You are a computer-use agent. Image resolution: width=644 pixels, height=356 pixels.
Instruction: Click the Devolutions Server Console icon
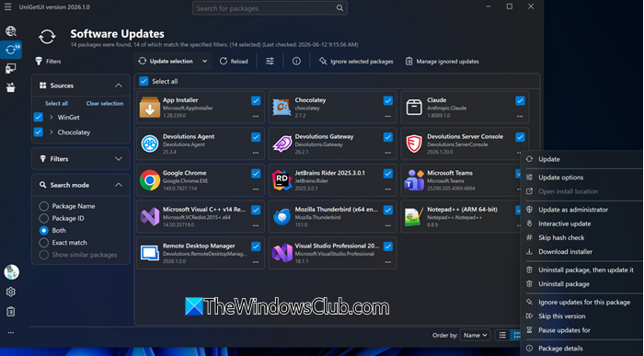[x=414, y=144]
